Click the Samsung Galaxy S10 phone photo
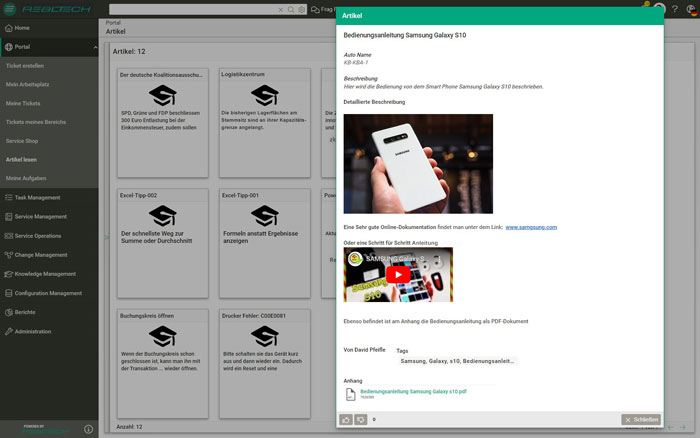700x438 pixels. [x=418, y=164]
